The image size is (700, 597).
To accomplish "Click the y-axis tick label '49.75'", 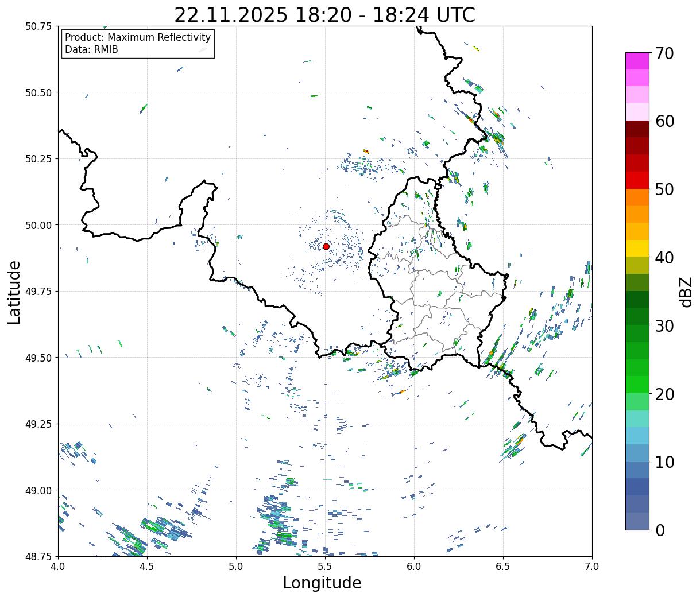I will [38, 292].
